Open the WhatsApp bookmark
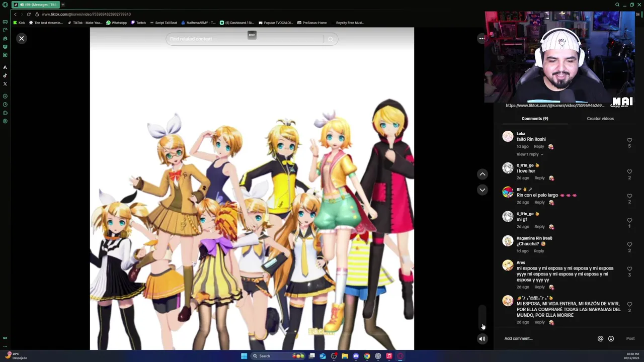 click(116, 23)
